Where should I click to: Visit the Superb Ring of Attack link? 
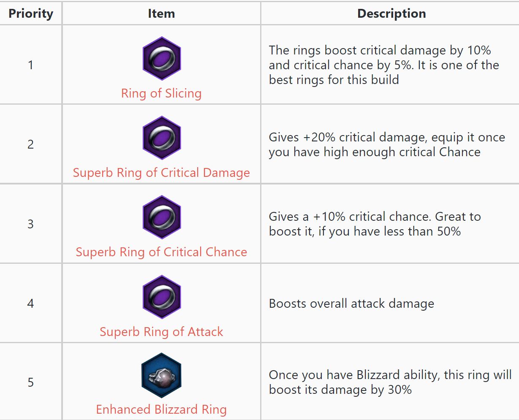tap(161, 332)
